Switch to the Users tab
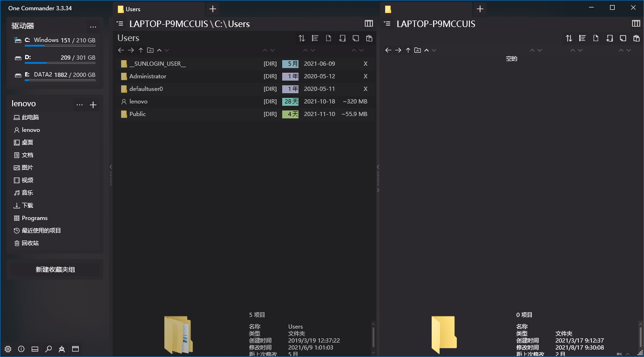This screenshot has height=357, width=644. [x=158, y=8]
